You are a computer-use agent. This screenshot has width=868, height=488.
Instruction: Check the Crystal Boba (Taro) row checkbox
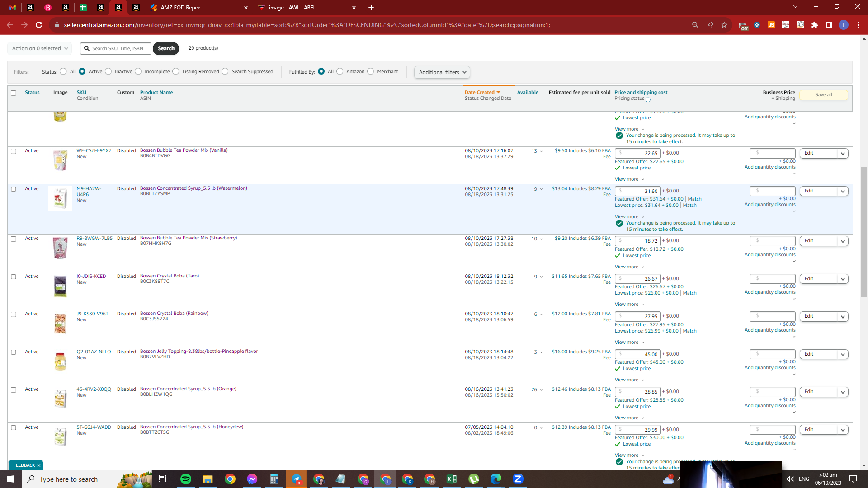pyautogui.click(x=14, y=277)
